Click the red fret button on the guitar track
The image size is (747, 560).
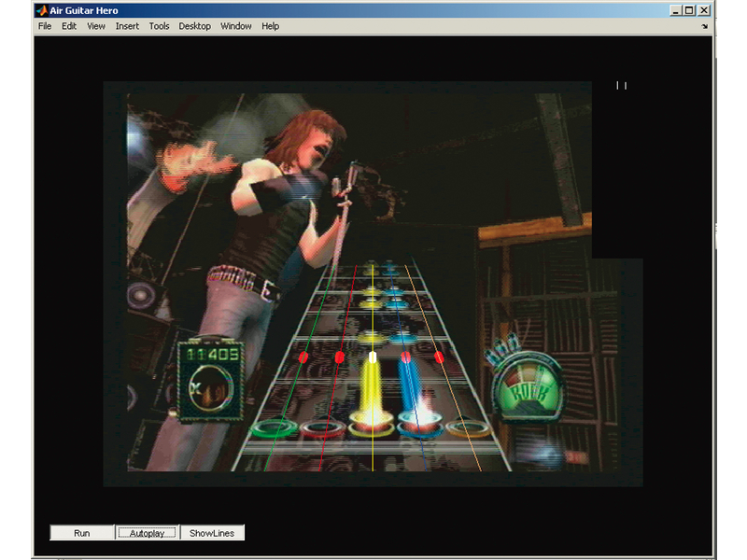[322, 428]
